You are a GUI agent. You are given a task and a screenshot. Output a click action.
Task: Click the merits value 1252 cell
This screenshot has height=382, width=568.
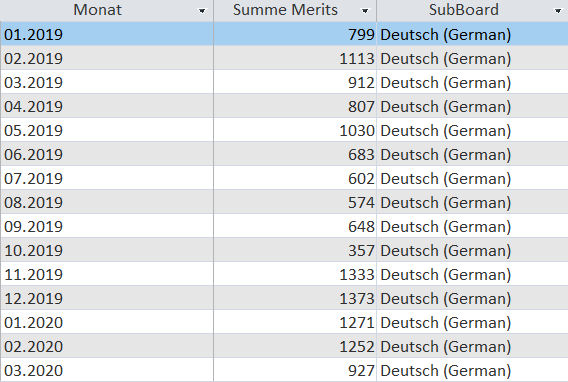coord(295,346)
